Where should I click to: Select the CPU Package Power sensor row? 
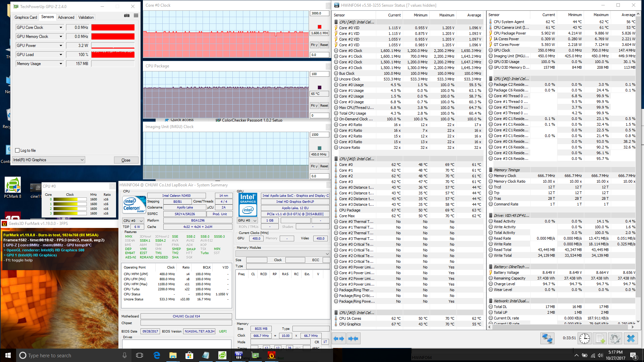562,33
